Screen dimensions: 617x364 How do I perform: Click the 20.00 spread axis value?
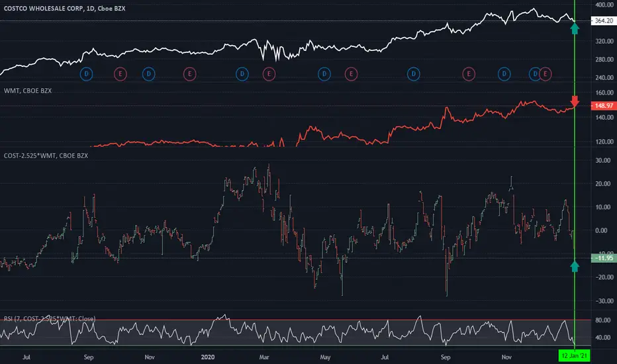(x=603, y=184)
